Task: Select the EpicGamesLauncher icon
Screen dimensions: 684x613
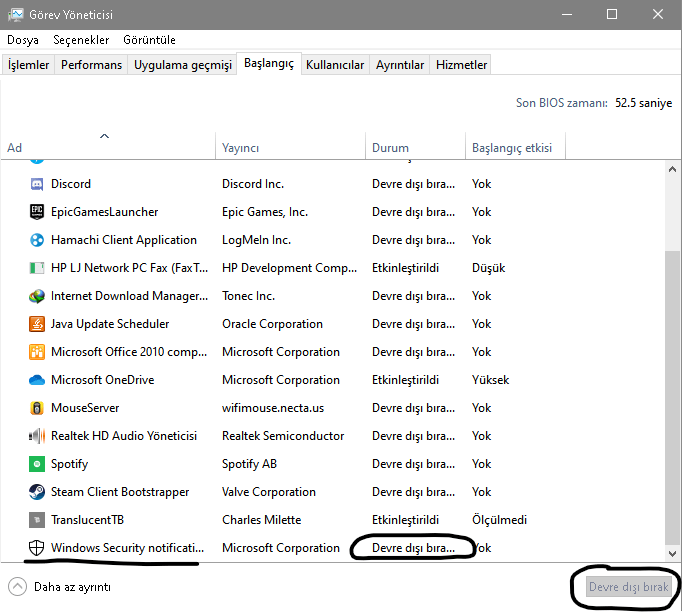Action: [37, 212]
